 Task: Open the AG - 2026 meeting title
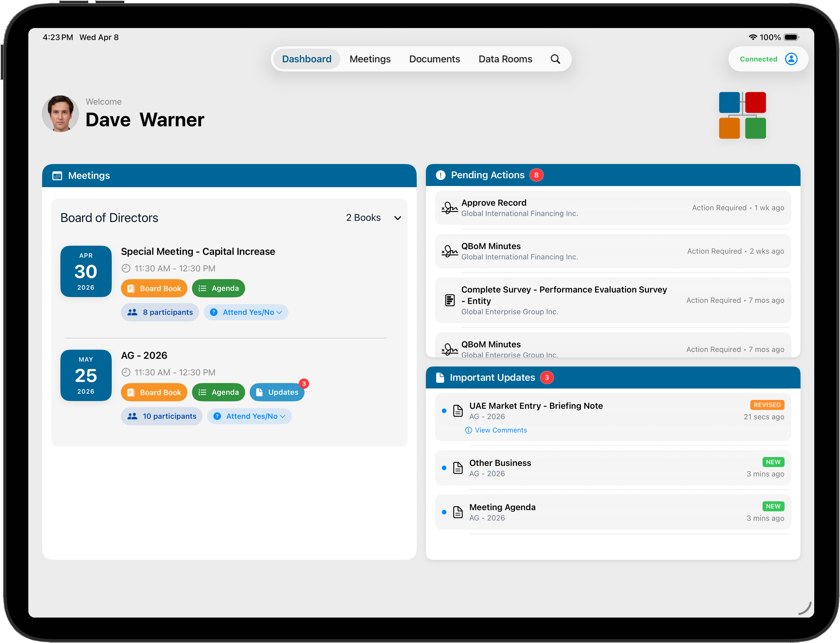pos(144,355)
